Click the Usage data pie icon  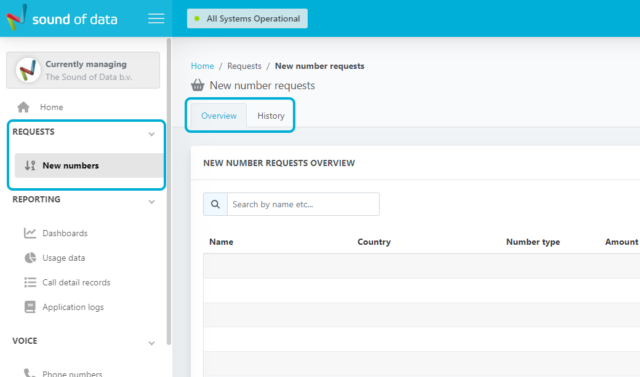pos(30,258)
